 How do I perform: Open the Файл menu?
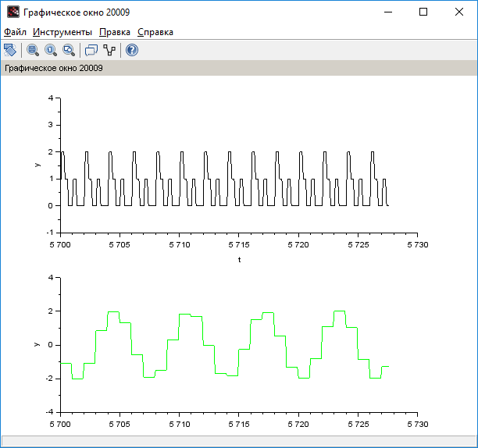tap(15, 32)
